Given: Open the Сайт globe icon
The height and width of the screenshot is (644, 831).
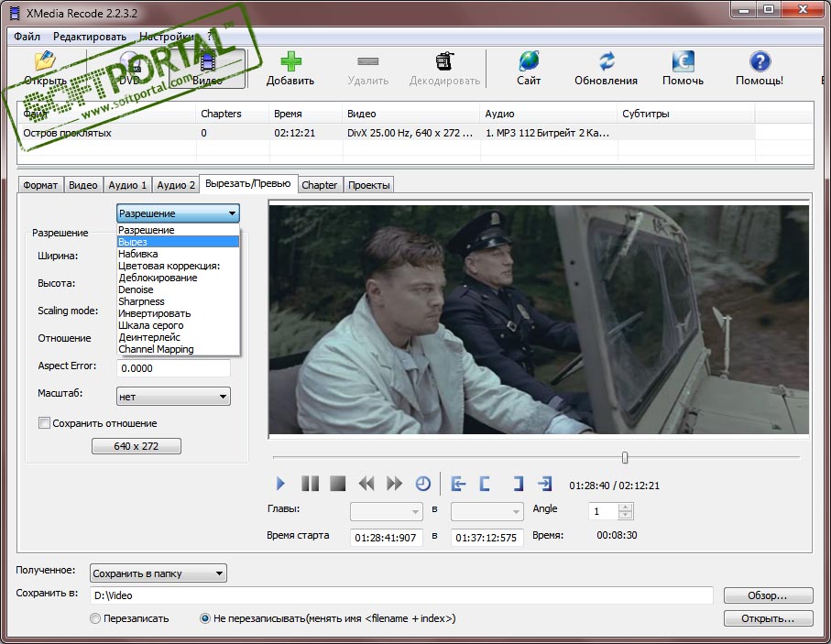Looking at the screenshot, I should (529, 61).
